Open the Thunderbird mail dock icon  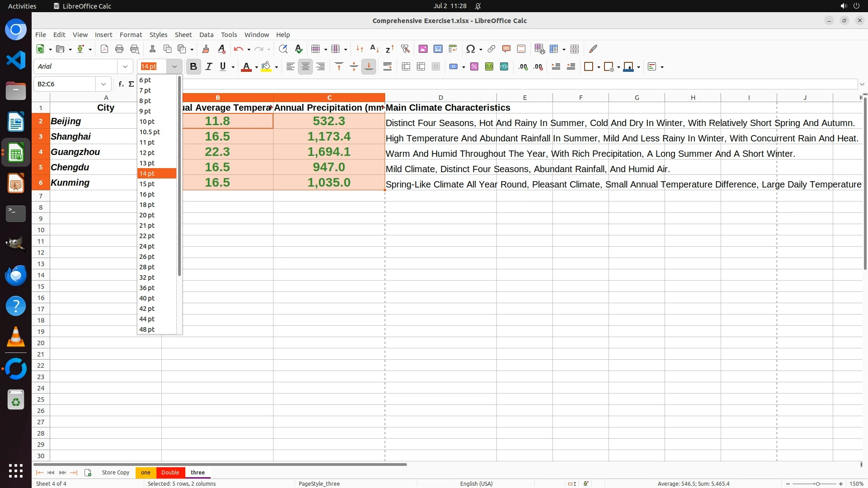(16, 275)
